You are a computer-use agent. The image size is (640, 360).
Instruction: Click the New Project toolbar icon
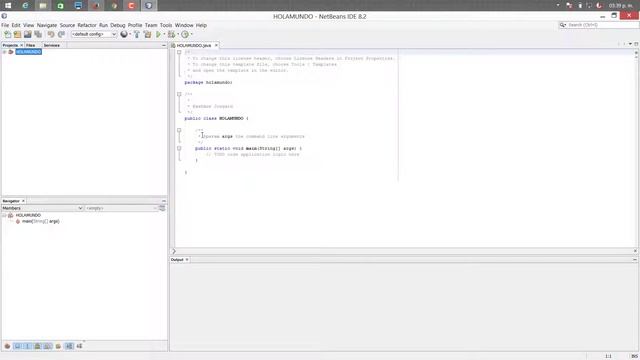pos(17,35)
